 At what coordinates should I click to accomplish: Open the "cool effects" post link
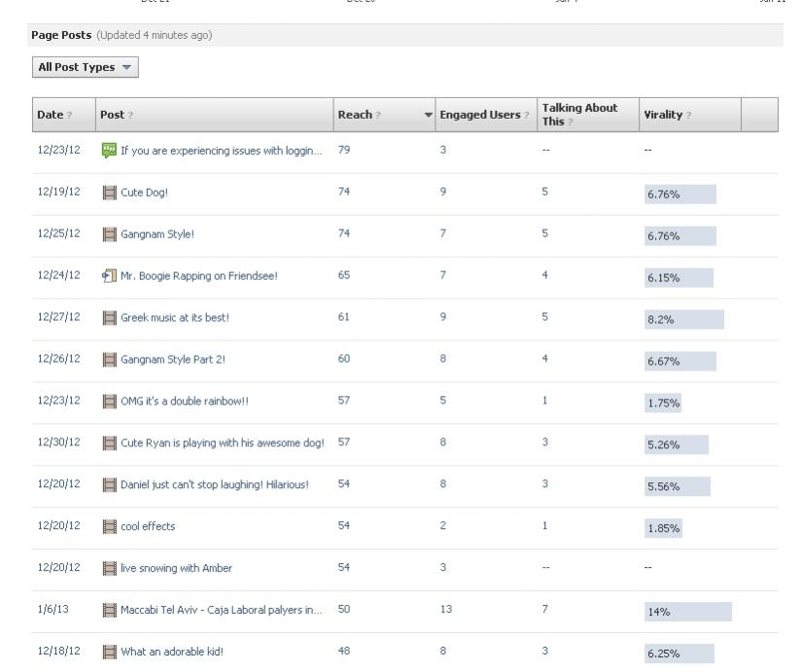pyautogui.click(x=148, y=526)
